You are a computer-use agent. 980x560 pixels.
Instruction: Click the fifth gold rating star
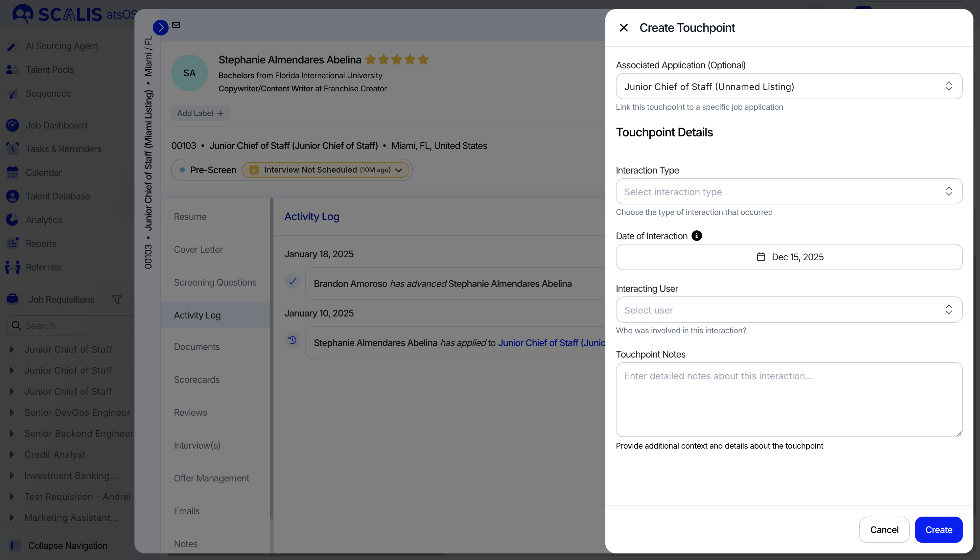point(423,59)
